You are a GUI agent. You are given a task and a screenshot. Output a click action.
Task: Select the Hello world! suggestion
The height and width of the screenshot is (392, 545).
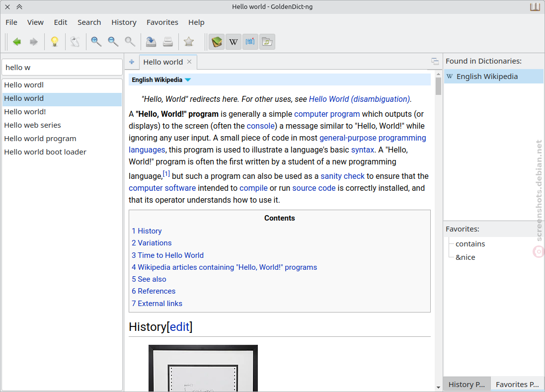(62, 112)
